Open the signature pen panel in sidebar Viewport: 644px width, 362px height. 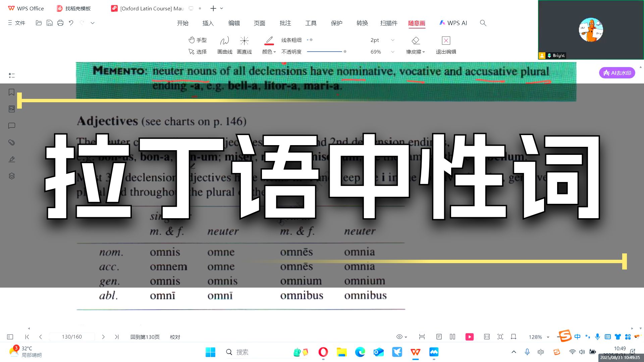click(x=11, y=159)
